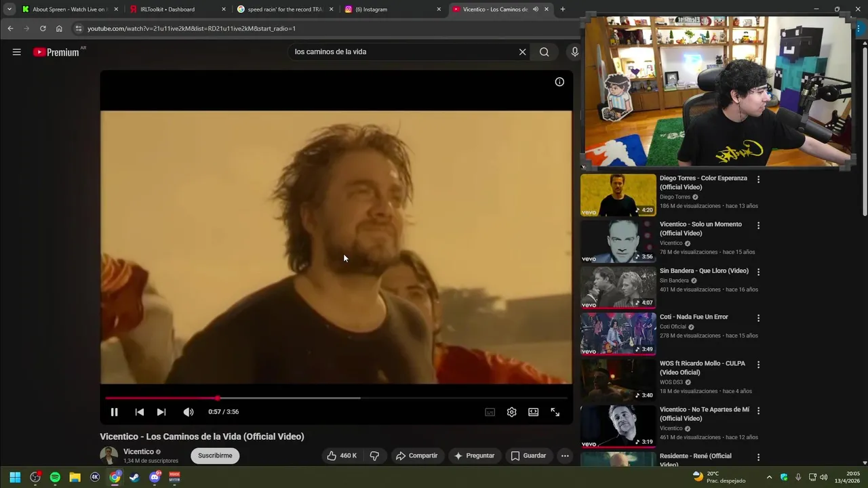
Task: Open player settings gear
Action: tap(511, 412)
